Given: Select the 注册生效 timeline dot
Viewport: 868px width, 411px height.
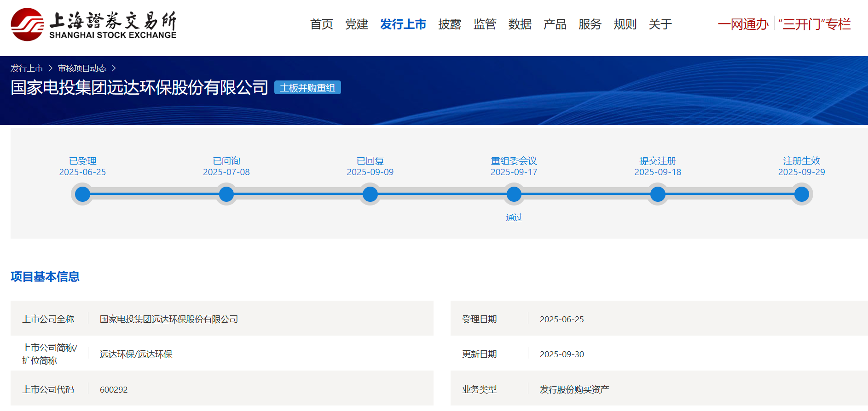Looking at the screenshot, I should click(802, 194).
